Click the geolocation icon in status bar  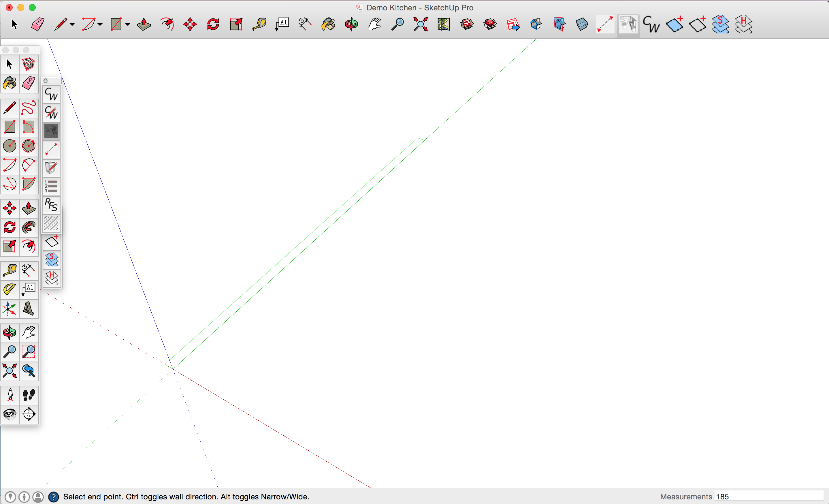pos(10,497)
